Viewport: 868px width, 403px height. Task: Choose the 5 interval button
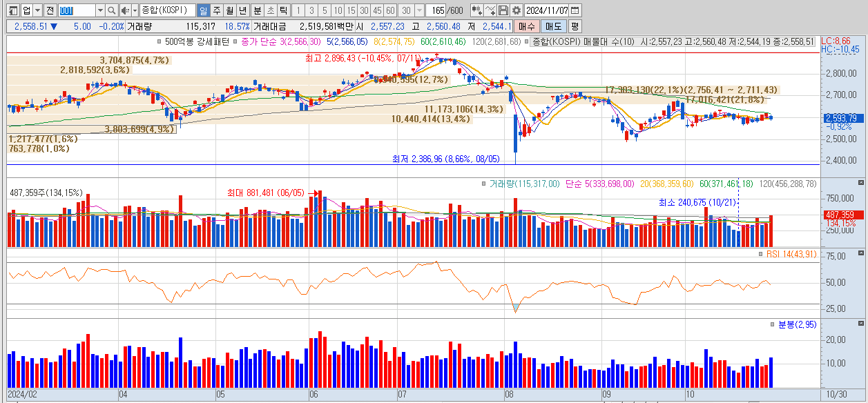point(325,10)
